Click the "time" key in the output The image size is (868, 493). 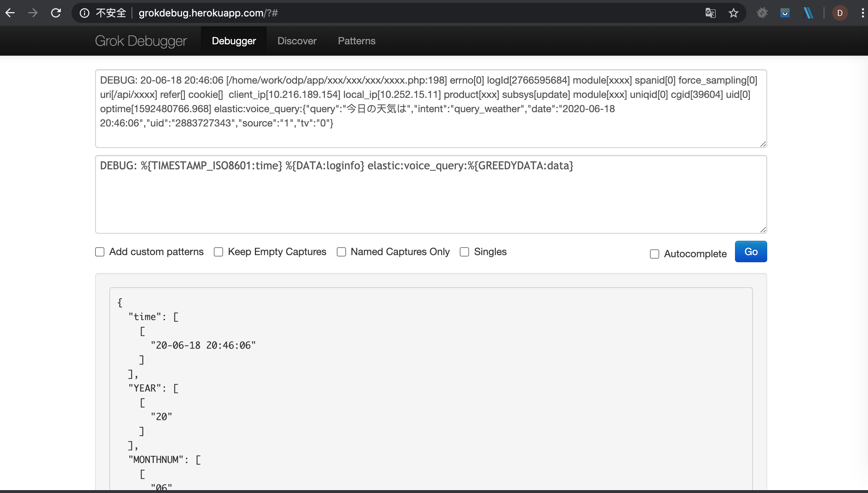145,317
